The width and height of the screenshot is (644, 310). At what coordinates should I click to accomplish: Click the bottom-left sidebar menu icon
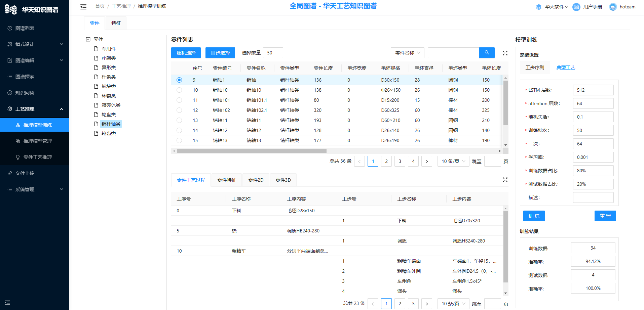[7, 303]
